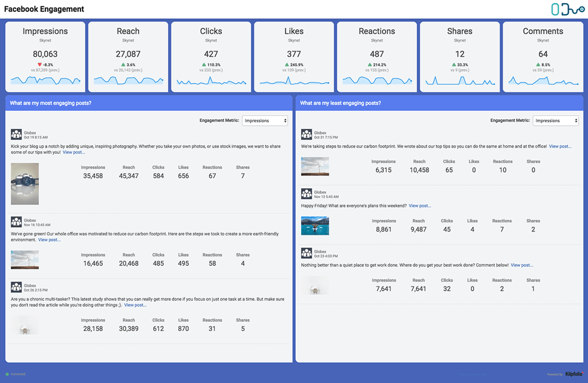The height and width of the screenshot is (383, 588).
Task: Open Engagement Metric dropdown for least engaging posts
Action: click(x=555, y=121)
